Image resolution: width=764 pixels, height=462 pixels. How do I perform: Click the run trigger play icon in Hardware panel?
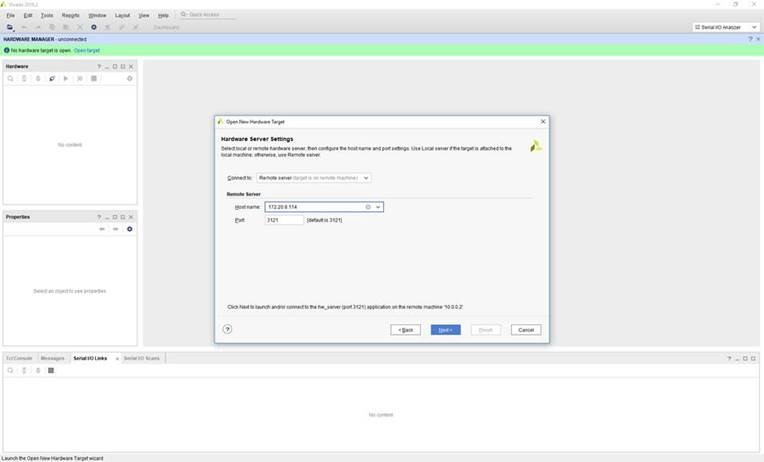[x=66, y=78]
